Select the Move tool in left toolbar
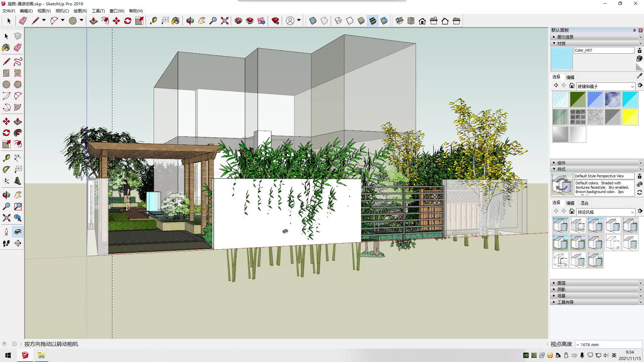 pos(6,122)
